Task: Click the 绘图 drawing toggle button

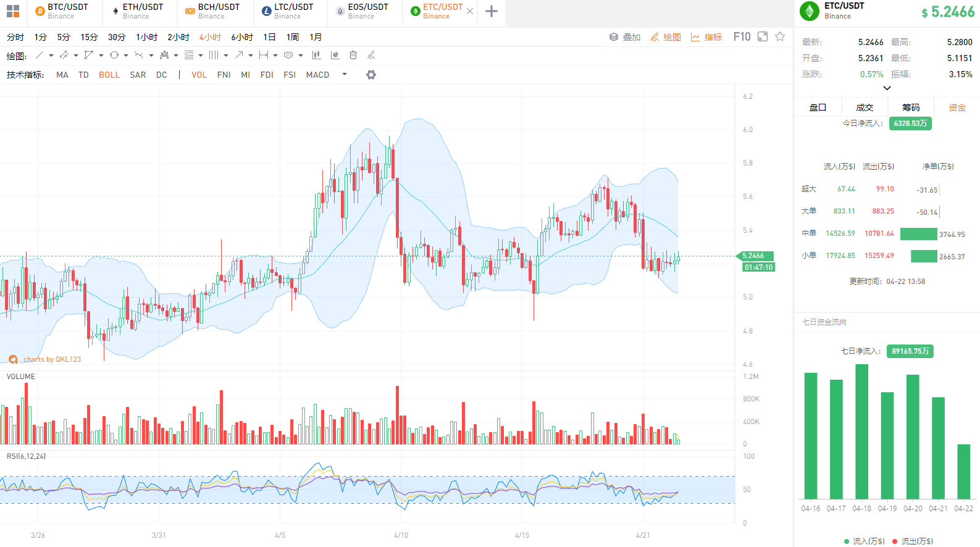Action: point(666,37)
